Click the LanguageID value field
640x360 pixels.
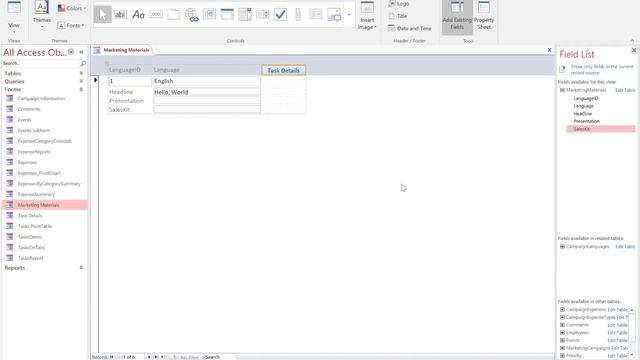[x=130, y=81]
